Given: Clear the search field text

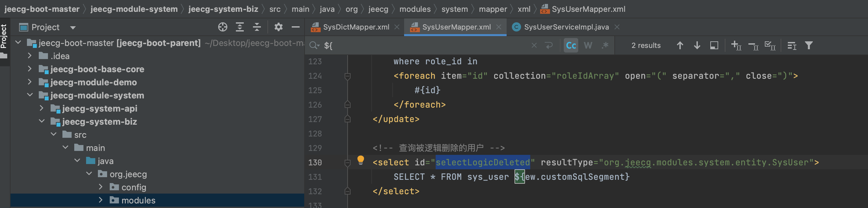Looking at the screenshot, I should (534, 45).
